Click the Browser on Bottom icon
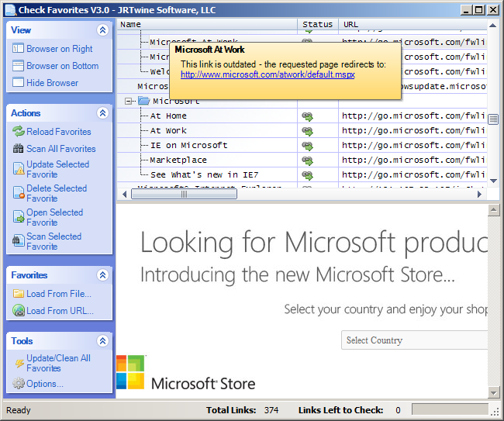Viewport: 504px width, 421px height. click(x=18, y=66)
